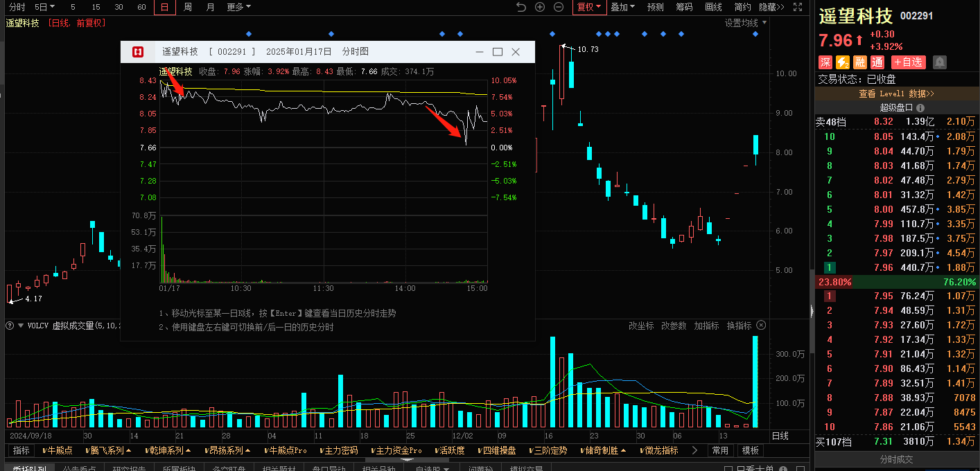Viewport: 980px width, 471px height.
Task: Click the red logo icon in 分时图 popup
Action: click(137, 52)
